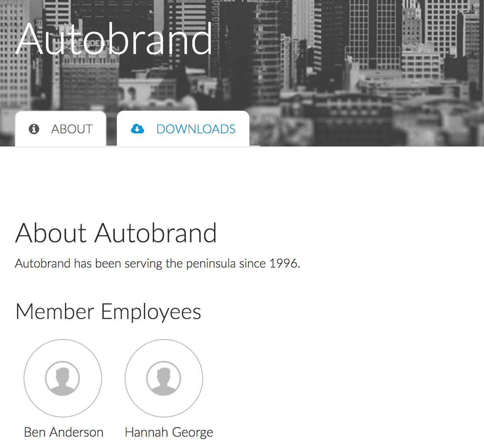
Task: Select Ben Anderson's circular photo frame edge
Action: tap(24, 378)
